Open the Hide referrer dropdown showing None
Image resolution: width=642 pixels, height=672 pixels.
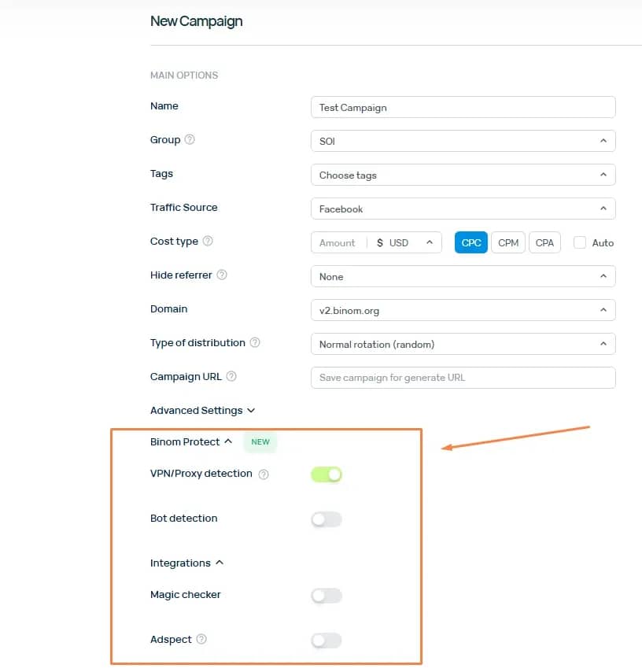[x=463, y=276]
